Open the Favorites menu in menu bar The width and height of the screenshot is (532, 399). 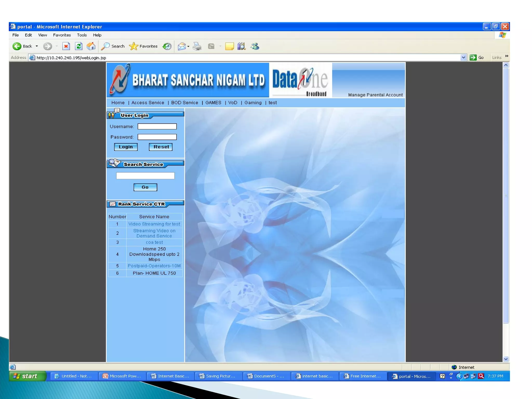[62, 35]
